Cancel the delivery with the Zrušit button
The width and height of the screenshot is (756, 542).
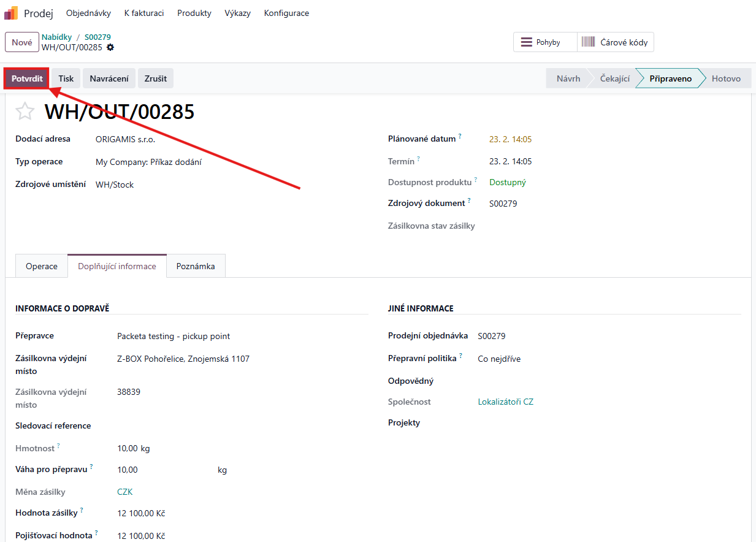156,78
